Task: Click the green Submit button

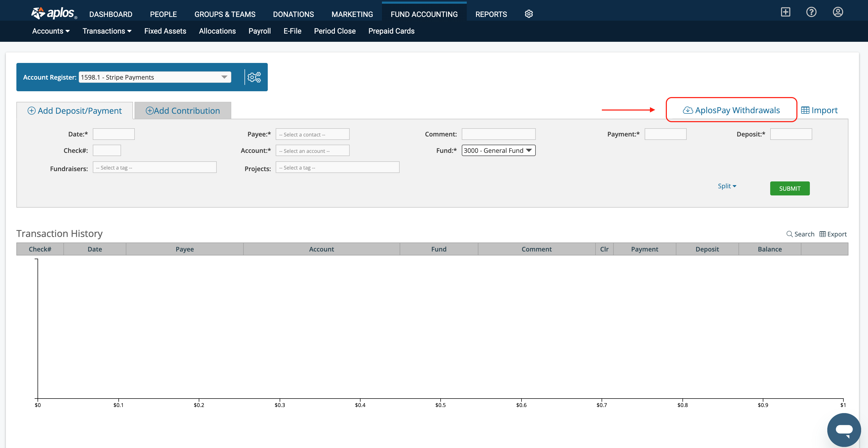Action: pyautogui.click(x=790, y=189)
